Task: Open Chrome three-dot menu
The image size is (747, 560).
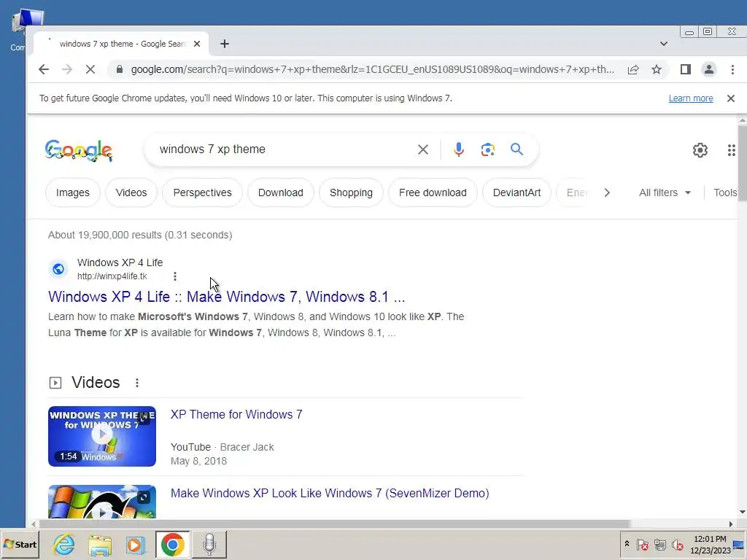Action: [732, 69]
